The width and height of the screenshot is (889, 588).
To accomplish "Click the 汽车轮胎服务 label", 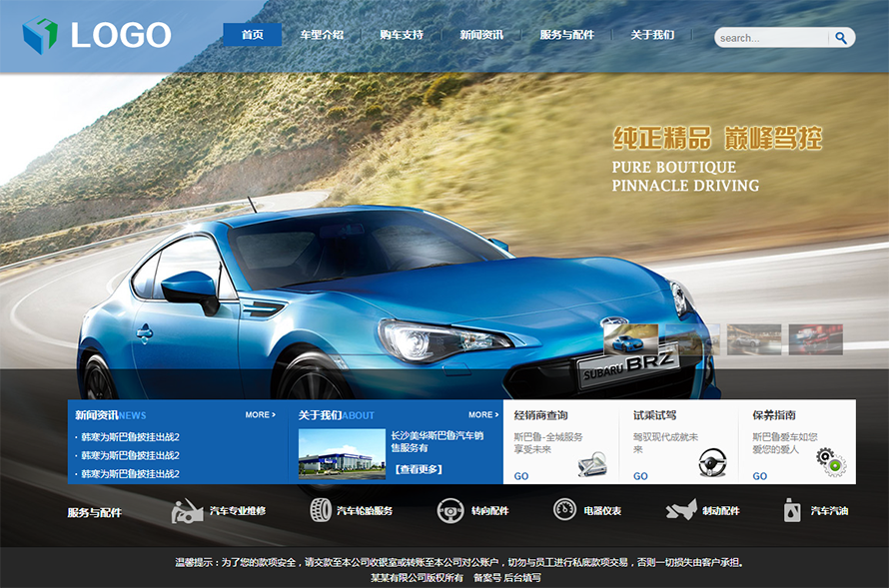I will pyautogui.click(x=365, y=510).
